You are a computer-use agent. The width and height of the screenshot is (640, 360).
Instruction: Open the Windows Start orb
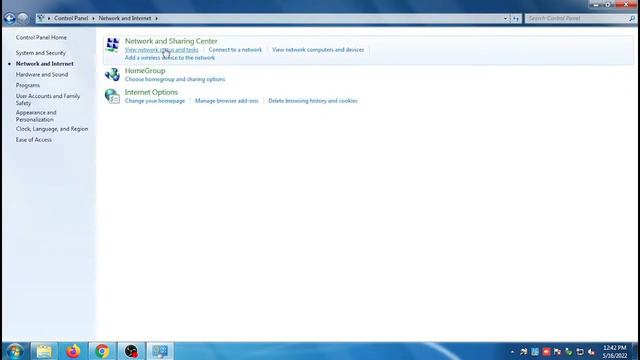15,351
